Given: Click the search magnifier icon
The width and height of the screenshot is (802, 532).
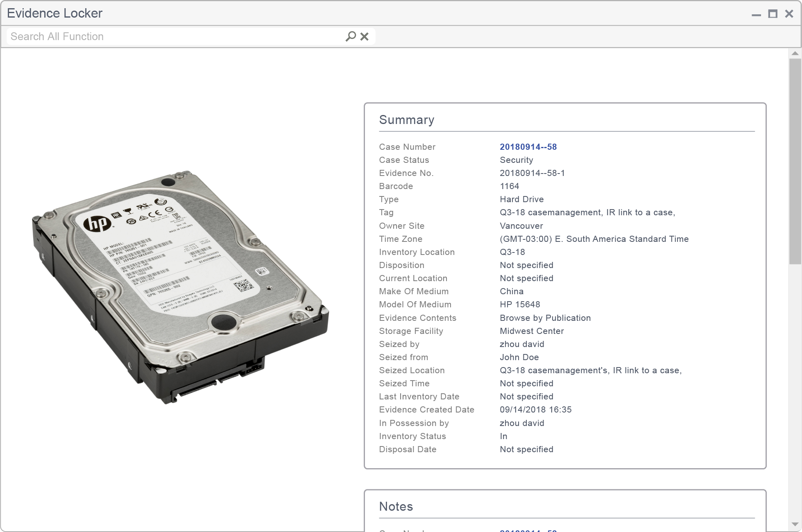Looking at the screenshot, I should coord(351,36).
